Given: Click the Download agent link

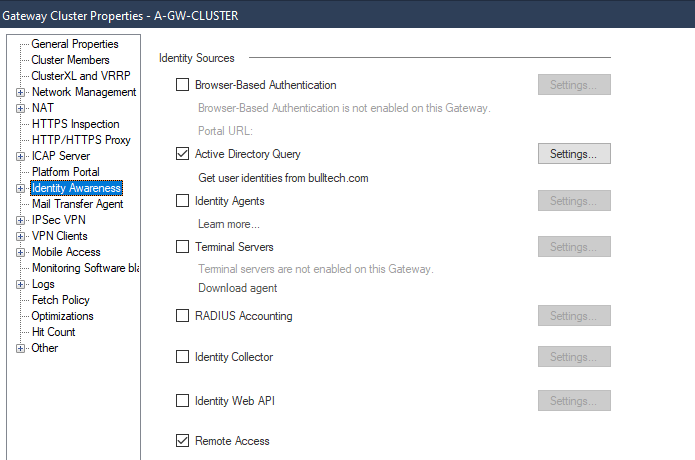Looking at the screenshot, I should pyautogui.click(x=238, y=288).
